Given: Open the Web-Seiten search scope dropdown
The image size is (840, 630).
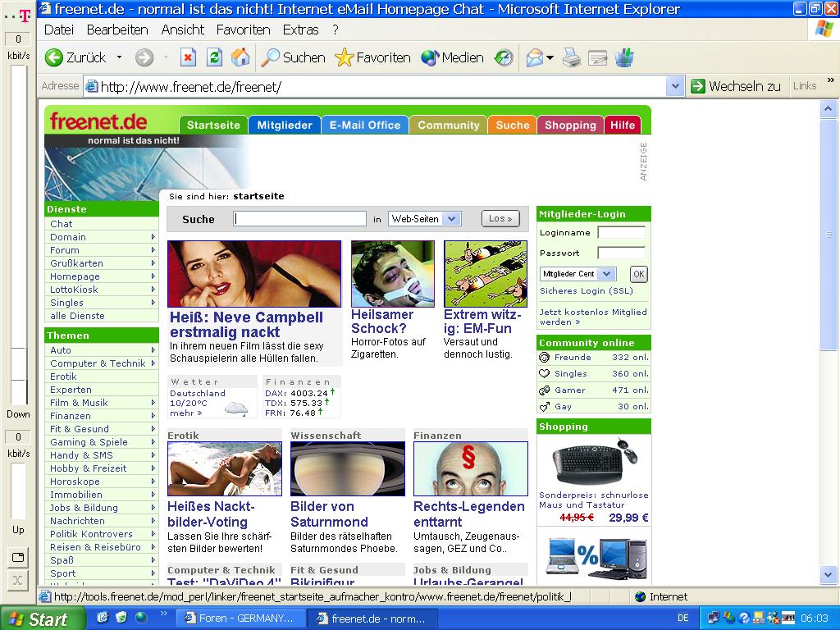Looking at the screenshot, I should point(452,218).
